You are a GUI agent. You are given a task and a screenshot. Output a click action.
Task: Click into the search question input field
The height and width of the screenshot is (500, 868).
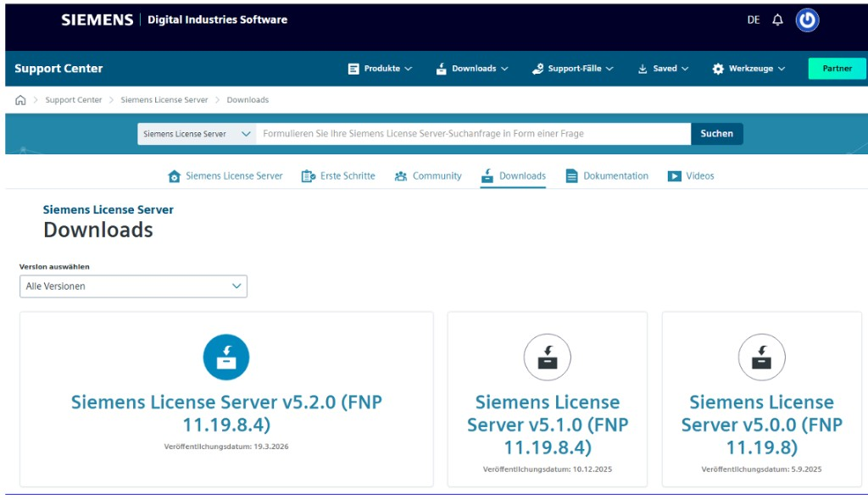(473, 134)
